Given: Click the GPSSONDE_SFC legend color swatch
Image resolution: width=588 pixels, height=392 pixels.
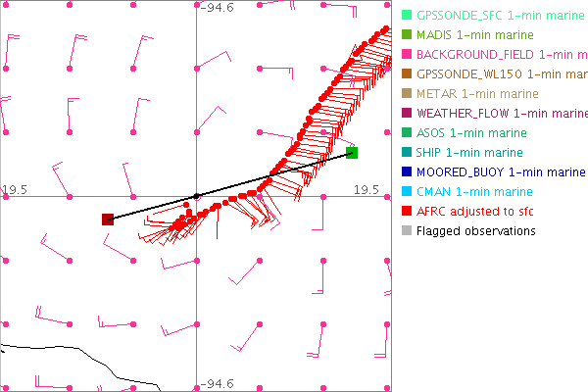Looking at the screenshot, I should click(407, 16).
